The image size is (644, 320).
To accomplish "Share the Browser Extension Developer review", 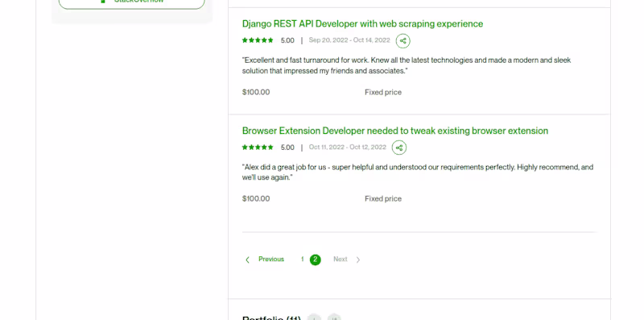I will (399, 148).
